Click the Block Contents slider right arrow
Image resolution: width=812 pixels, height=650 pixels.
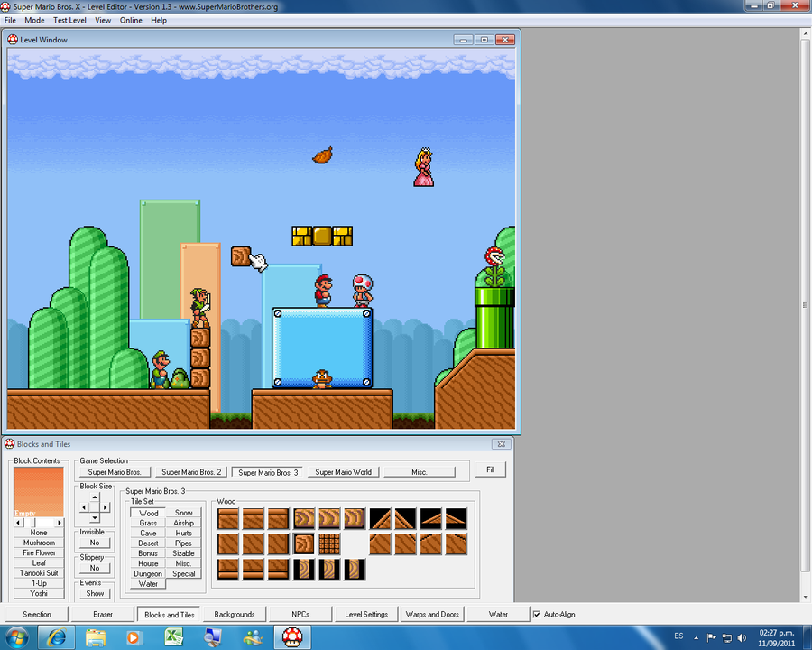tap(60, 523)
